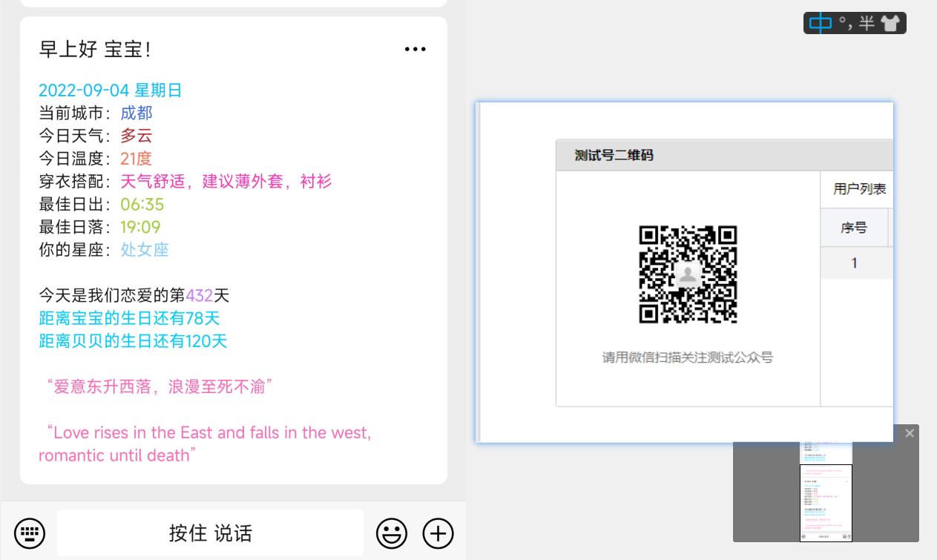Click the weather value 多云
Viewport: 937px width, 560px height.
click(137, 136)
